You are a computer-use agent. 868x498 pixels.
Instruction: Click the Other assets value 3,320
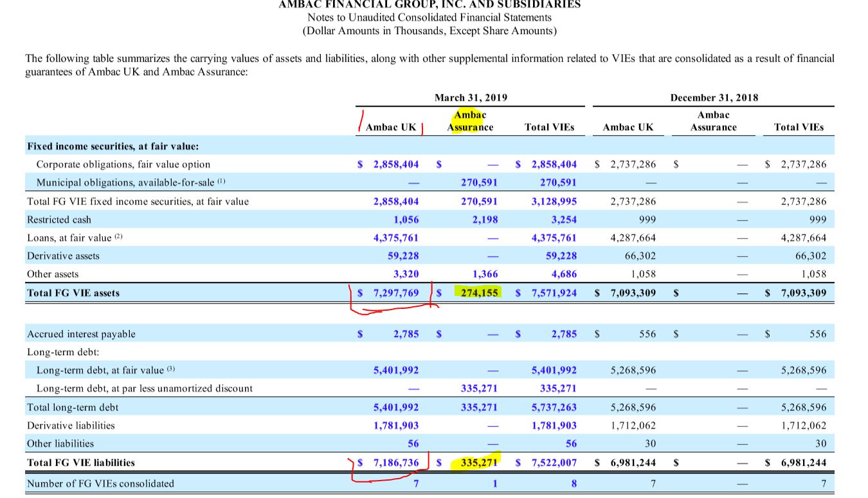click(x=406, y=273)
